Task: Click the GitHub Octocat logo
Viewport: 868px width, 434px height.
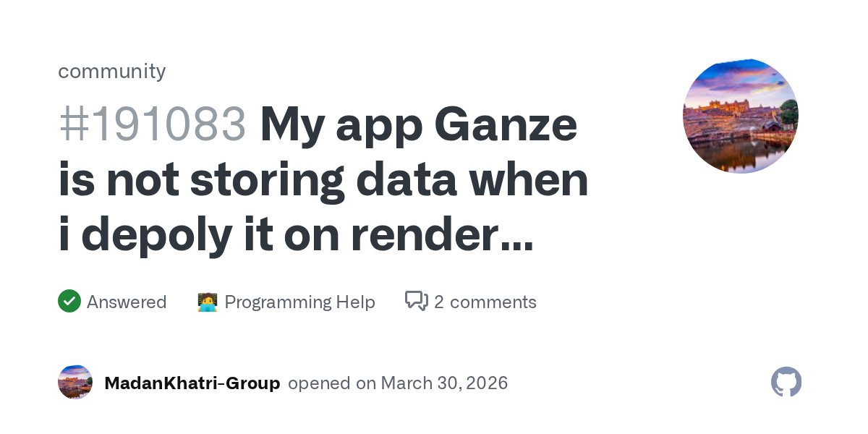Action: click(x=786, y=382)
